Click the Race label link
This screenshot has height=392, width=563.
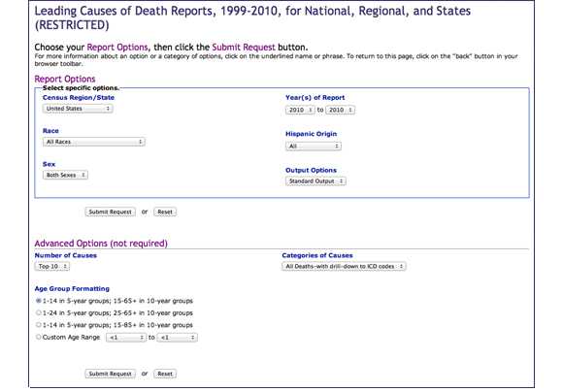[50, 131]
